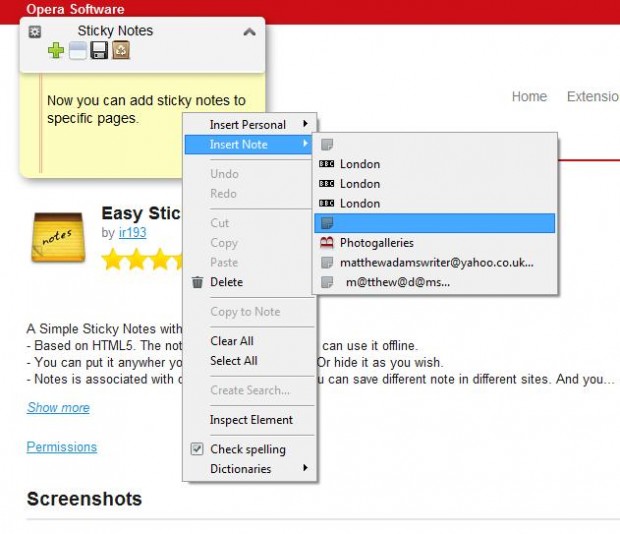
Task: Select Clear All in the context menu
Action: click(250, 341)
